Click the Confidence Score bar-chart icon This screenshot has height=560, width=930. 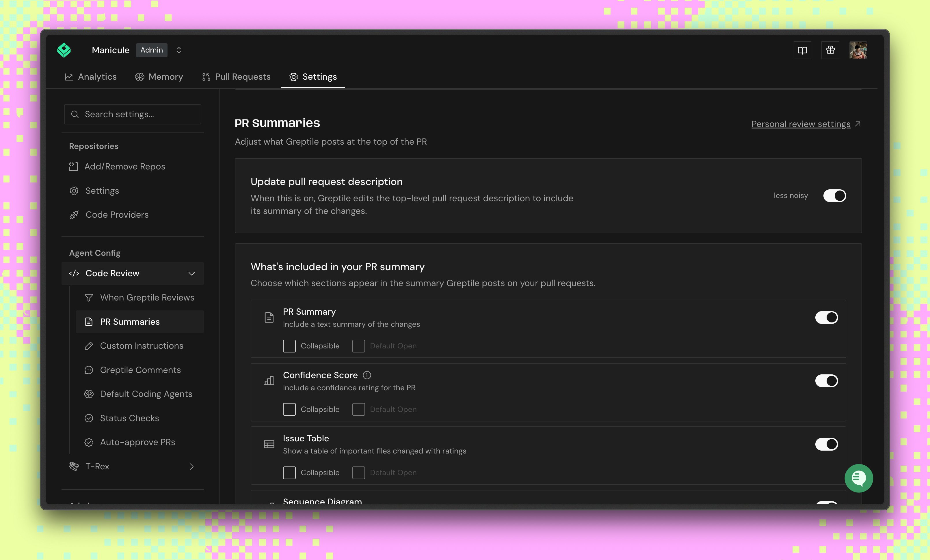click(269, 380)
